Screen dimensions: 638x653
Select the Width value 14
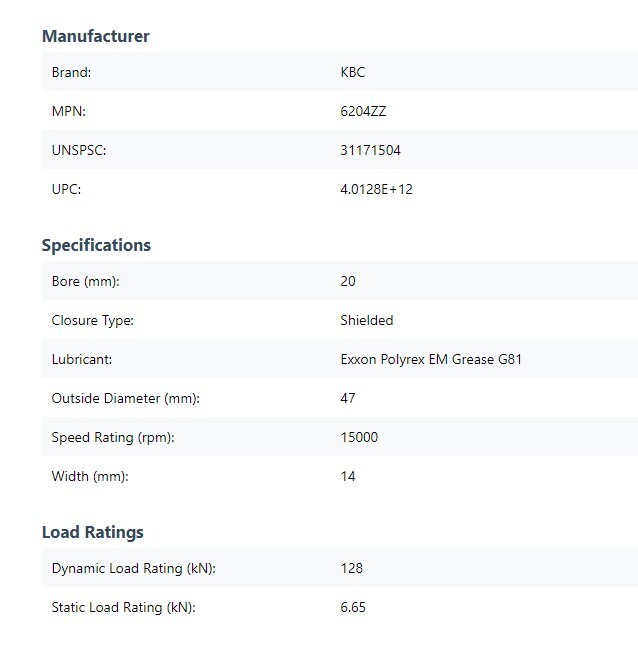pos(348,476)
